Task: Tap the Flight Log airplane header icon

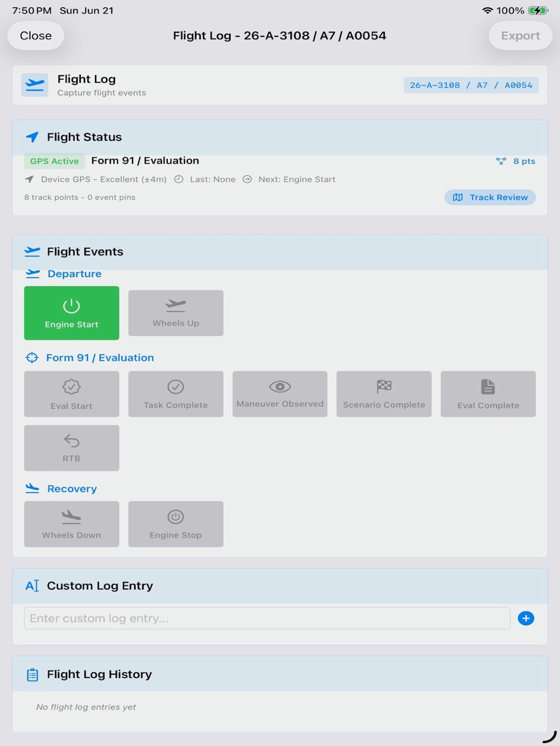Action: (x=35, y=85)
